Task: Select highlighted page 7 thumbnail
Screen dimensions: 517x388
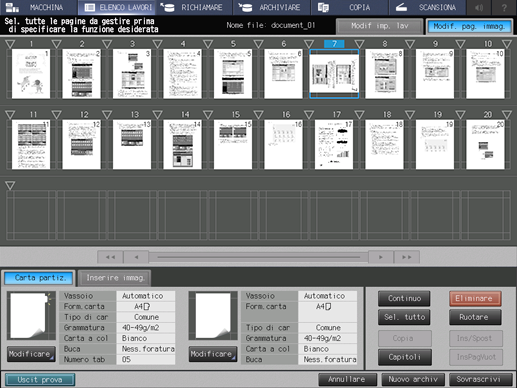Action: tap(334, 74)
